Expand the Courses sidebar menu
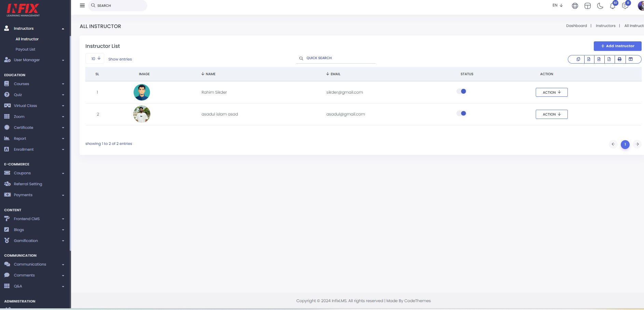The width and height of the screenshot is (644, 310). (x=34, y=84)
